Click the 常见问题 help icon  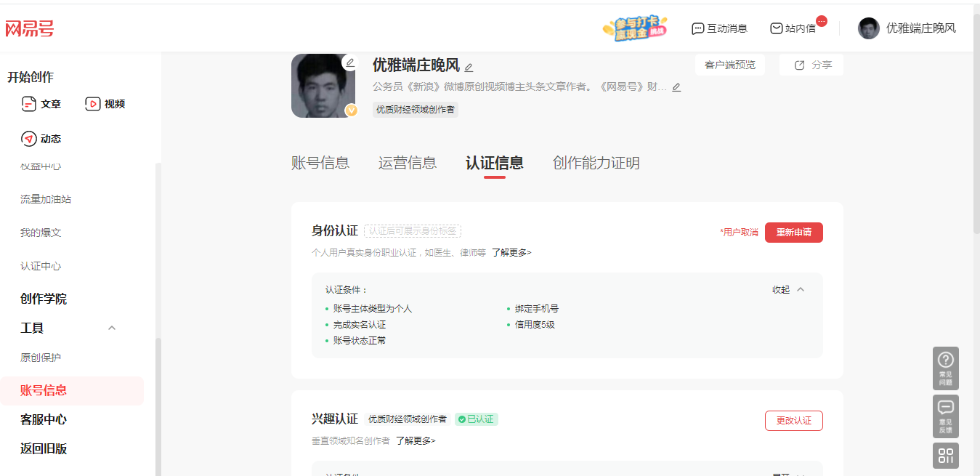946,368
